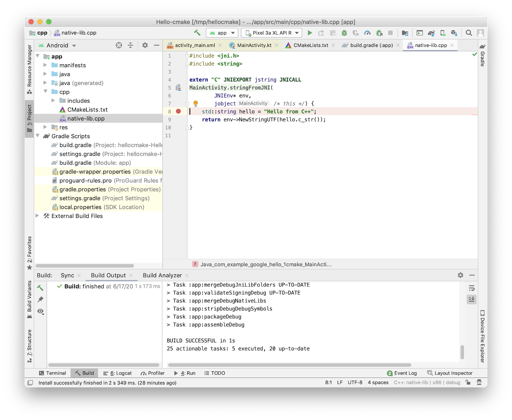This screenshot has height=420, width=512.
Task: Open the Build panel settings gear
Action: (x=460, y=275)
